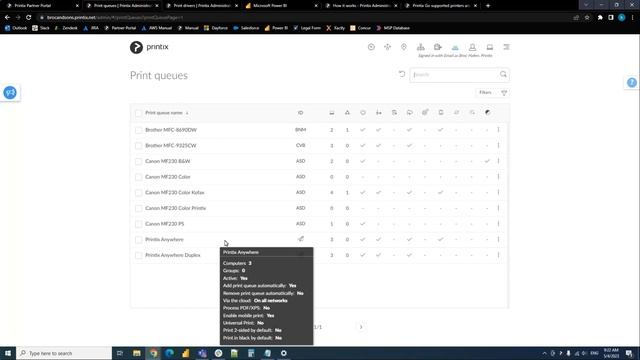Image resolution: width=640 pixels, height=360 pixels.
Task: Switch to Print drivers browser tab
Action: coord(203,6)
